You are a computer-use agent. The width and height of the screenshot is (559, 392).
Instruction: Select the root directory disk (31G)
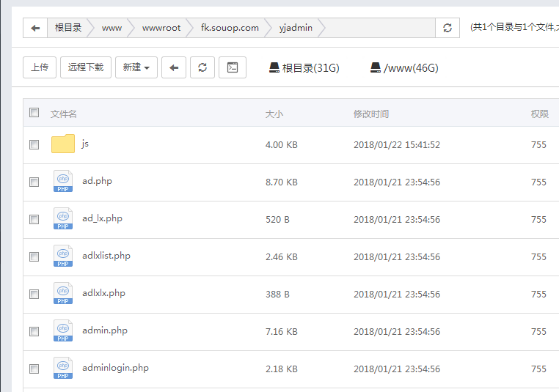(x=304, y=68)
